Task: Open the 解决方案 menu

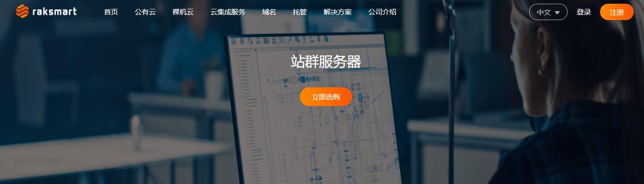Action: 338,12
